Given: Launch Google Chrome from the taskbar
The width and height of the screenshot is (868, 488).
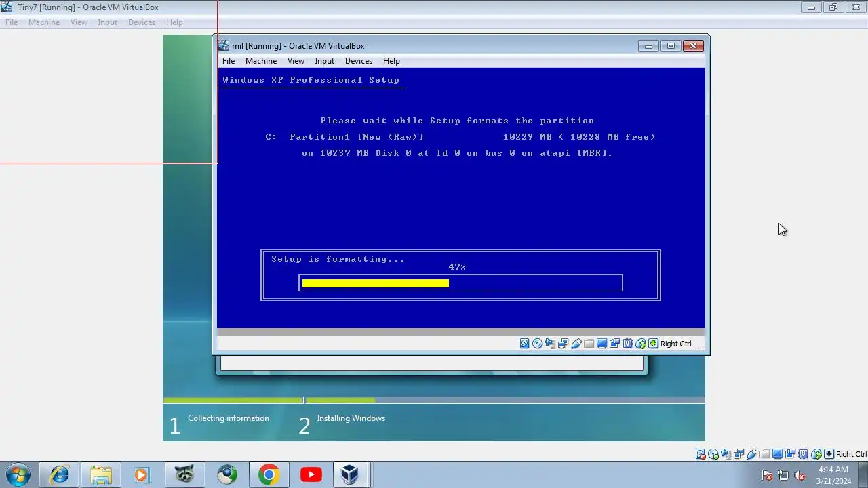Looking at the screenshot, I should tap(269, 474).
